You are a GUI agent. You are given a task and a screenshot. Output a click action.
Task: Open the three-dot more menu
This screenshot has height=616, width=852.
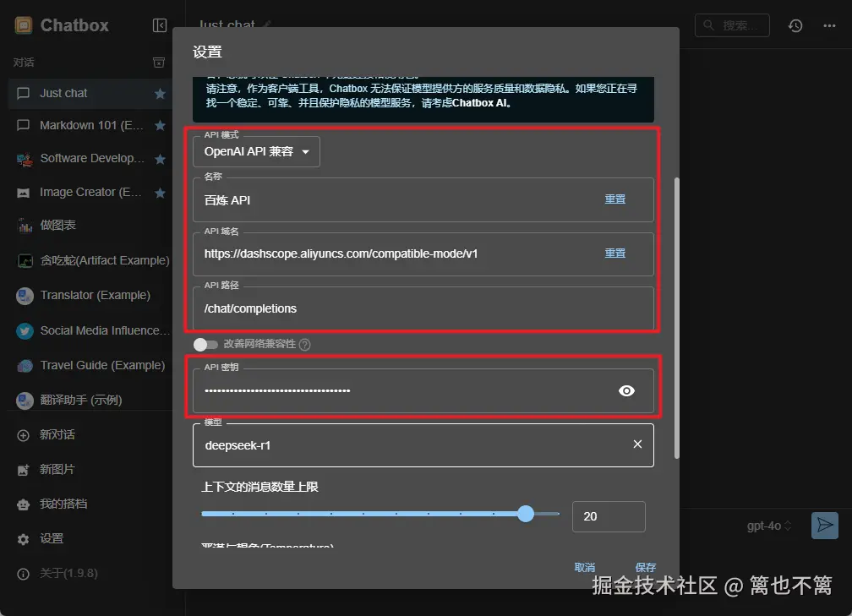pos(829,25)
